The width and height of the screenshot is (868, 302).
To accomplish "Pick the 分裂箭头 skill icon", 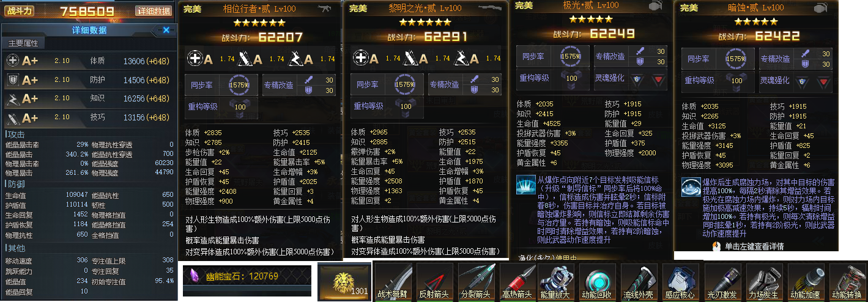I will [477, 282].
